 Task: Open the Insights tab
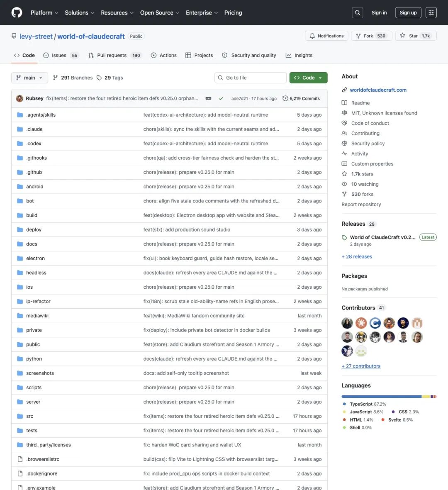pos(299,55)
